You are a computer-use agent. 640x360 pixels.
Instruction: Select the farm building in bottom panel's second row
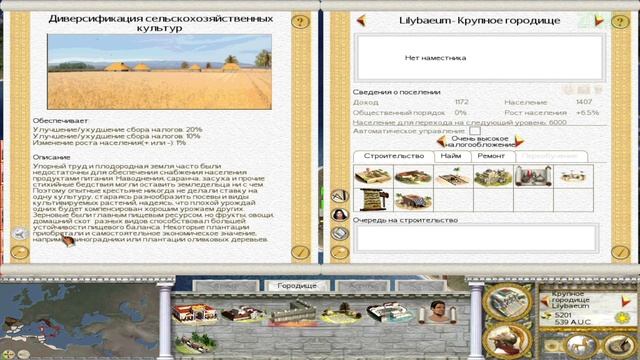point(195,342)
